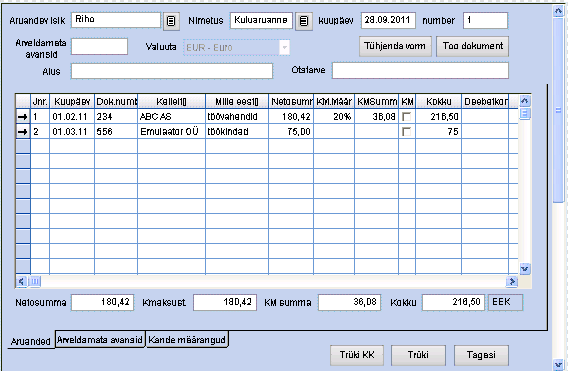Viewport: 568px width, 371px height.
Task: Open the Valuuta EUR - Euro dropdown
Action: [285, 47]
